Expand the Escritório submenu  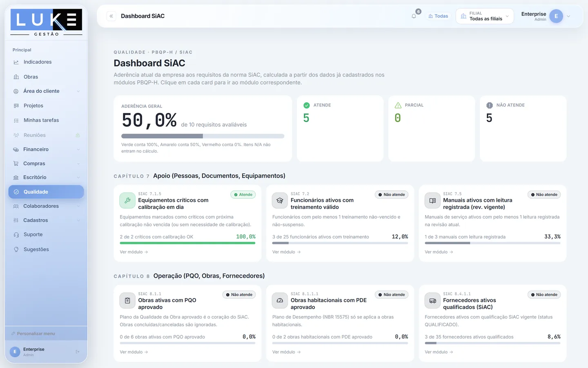click(78, 177)
